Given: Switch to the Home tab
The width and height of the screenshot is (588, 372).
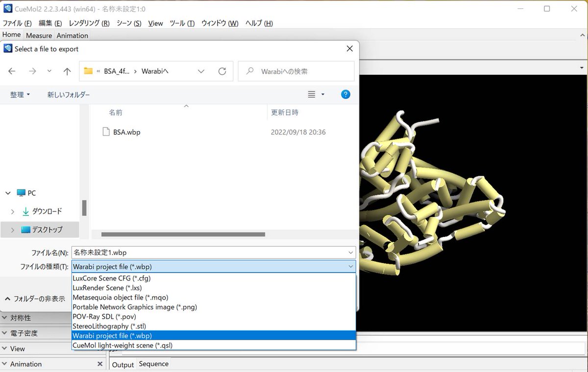Looking at the screenshot, I should point(11,35).
